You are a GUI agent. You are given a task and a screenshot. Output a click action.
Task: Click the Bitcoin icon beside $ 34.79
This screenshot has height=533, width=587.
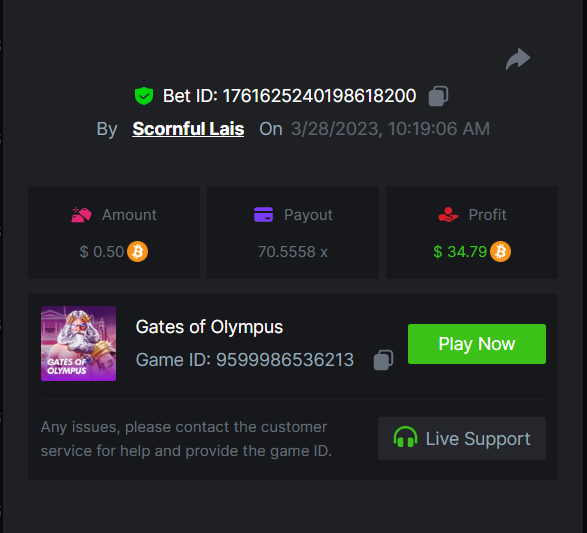point(501,252)
